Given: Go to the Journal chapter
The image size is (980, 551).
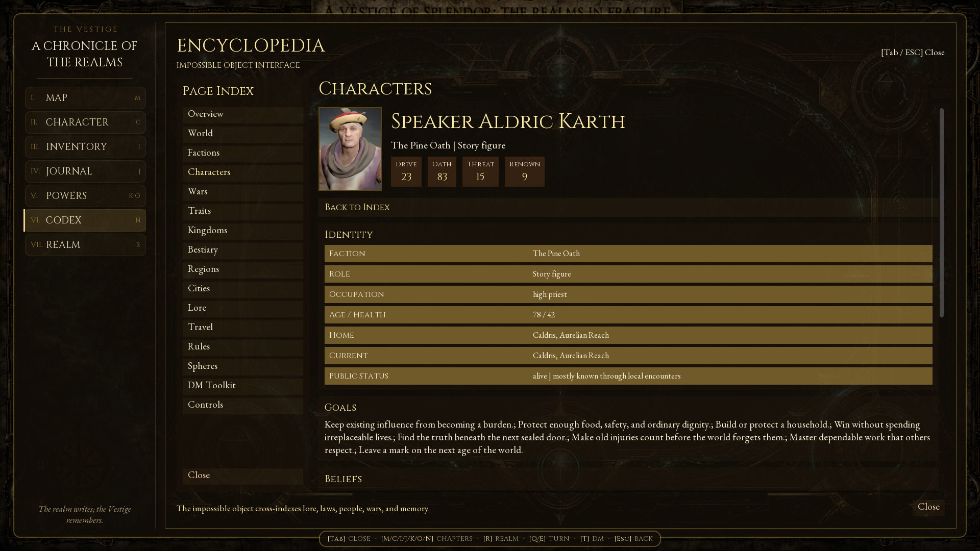Looking at the screenshot, I should 85,171.
